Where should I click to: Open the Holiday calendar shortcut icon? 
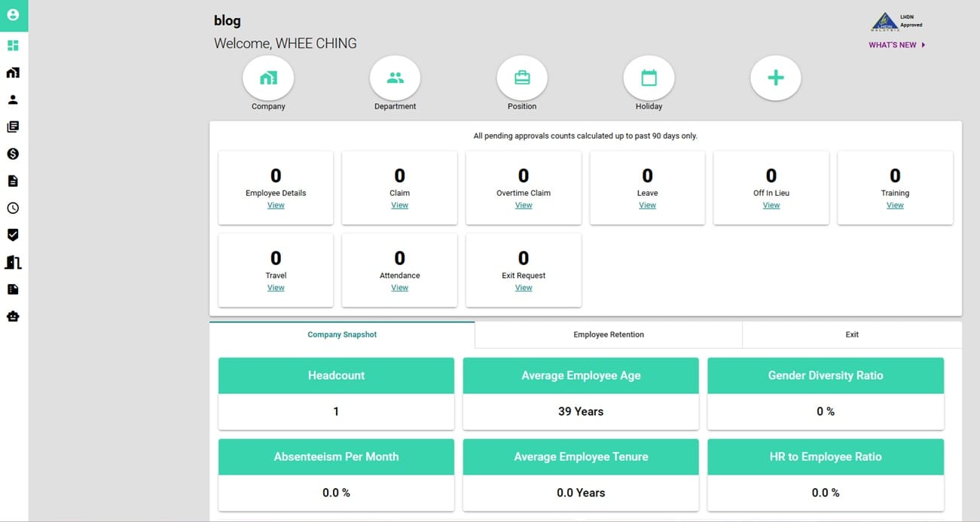649,78
